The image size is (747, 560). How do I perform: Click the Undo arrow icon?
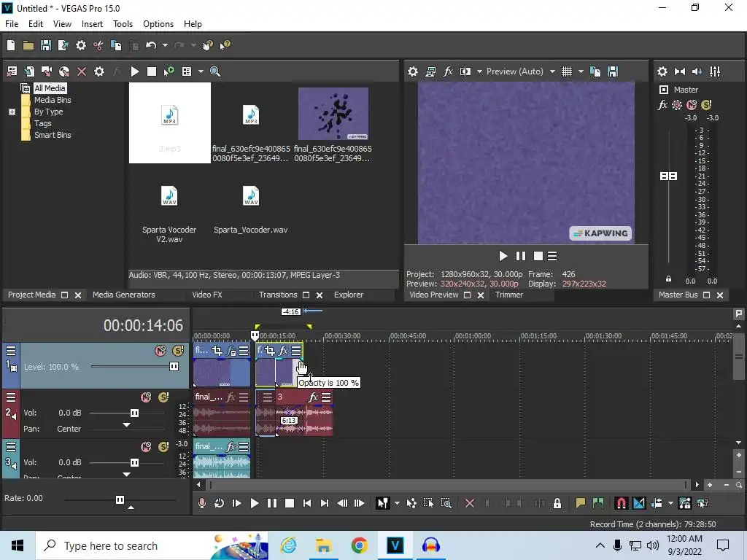coord(151,45)
